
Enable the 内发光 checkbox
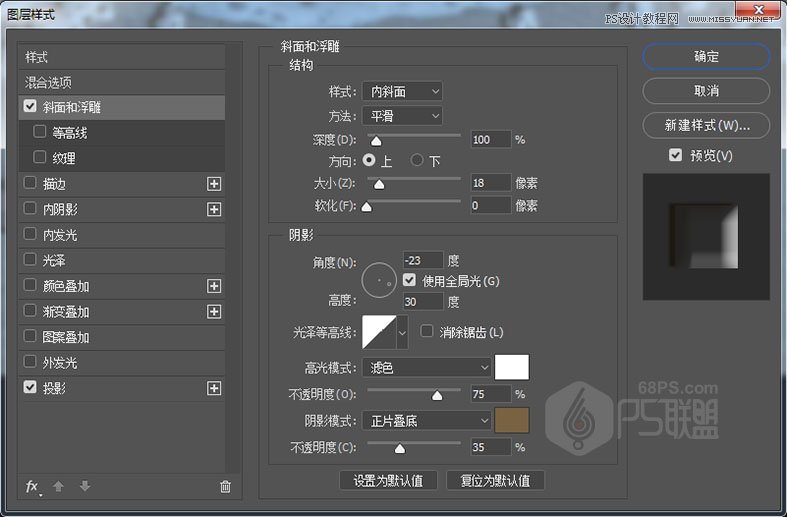[30, 234]
